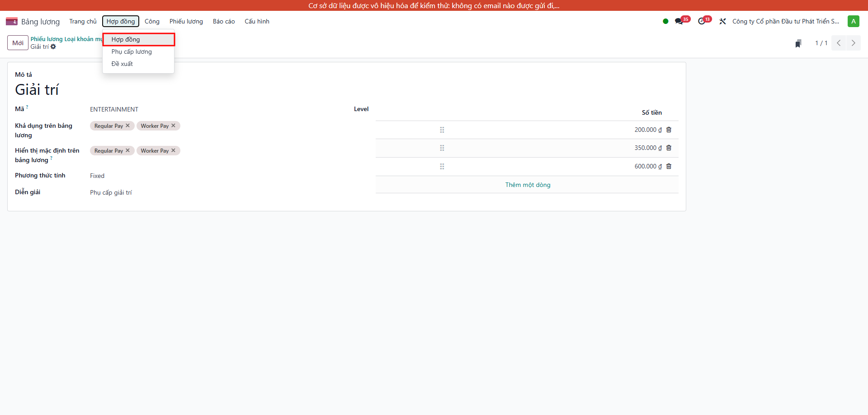The image size is (868, 415).
Task: Remove Worker Pay tag from Hiển thị mặc định
Action: click(x=173, y=150)
